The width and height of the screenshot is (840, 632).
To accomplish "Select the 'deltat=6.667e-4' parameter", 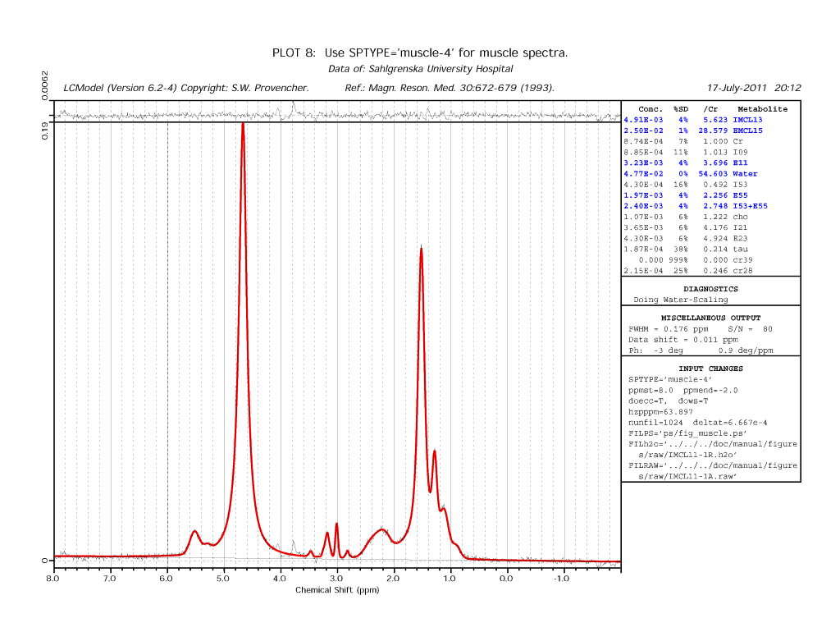I will pos(730,423).
